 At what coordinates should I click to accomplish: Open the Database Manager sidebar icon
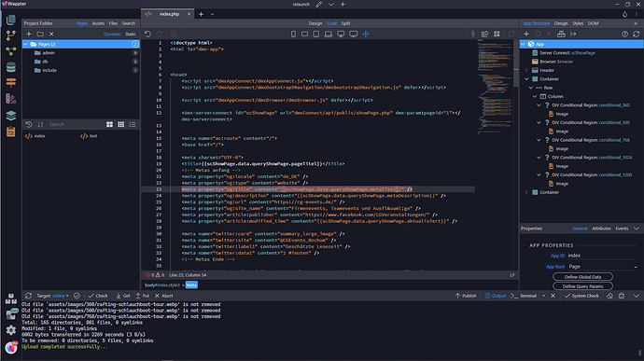pos(11,67)
